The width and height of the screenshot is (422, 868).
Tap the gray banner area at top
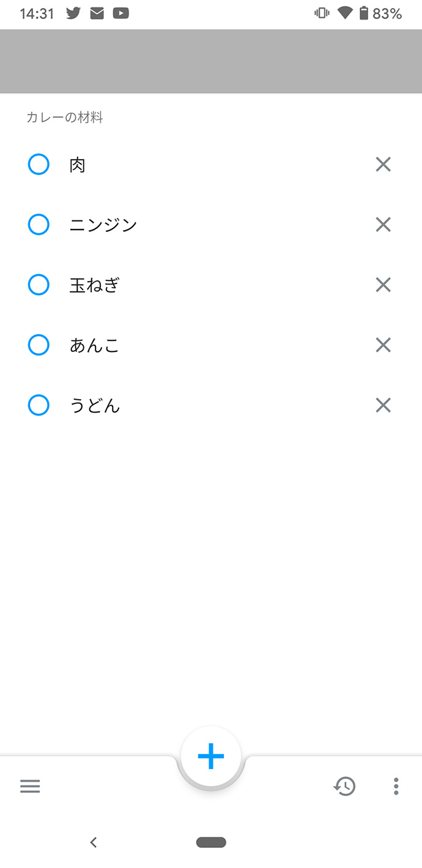[x=211, y=61]
